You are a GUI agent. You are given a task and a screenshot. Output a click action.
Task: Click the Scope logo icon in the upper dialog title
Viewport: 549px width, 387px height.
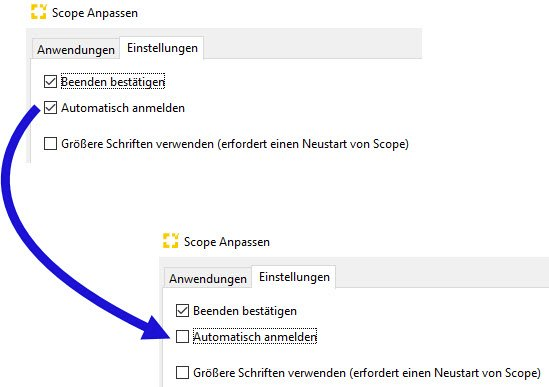pos(39,12)
